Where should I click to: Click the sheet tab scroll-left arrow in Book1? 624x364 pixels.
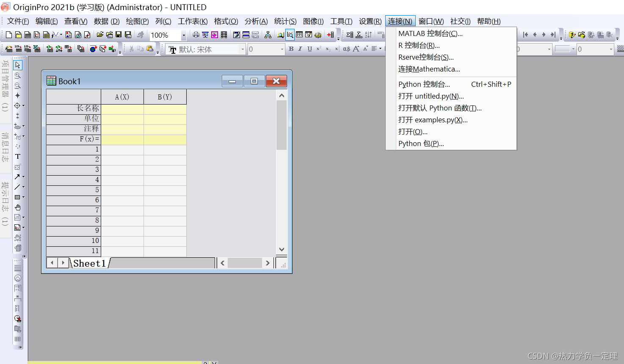click(x=52, y=263)
